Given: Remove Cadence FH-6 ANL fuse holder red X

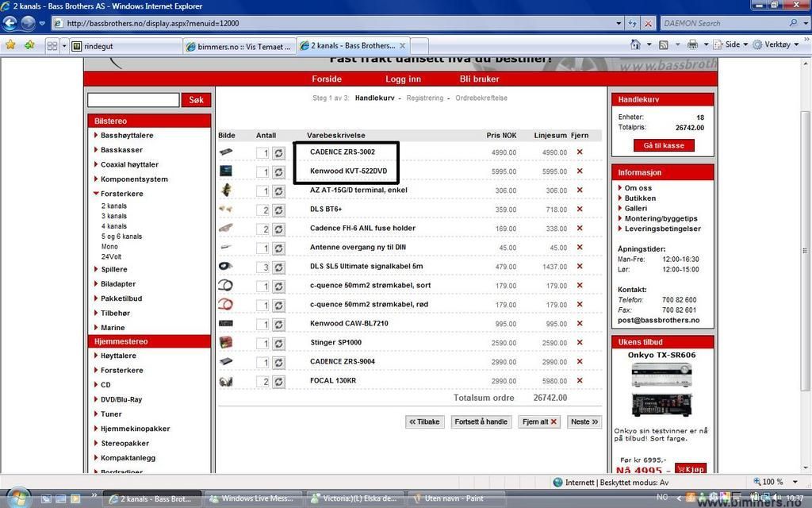Looking at the screenshot, I should point(580,228).
